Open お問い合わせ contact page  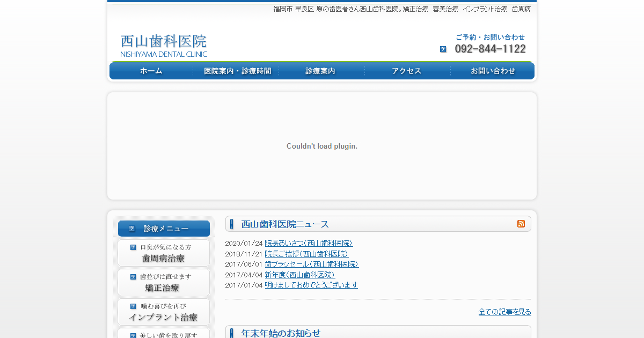coord(493,71)
